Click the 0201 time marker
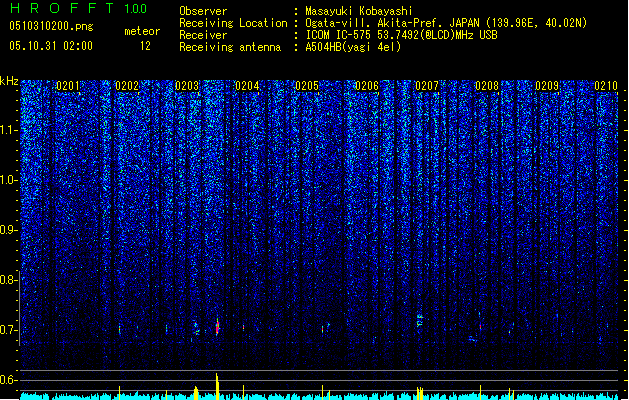Image resolution: width=629 pixels, height=400 pixels. pos(68,86)
